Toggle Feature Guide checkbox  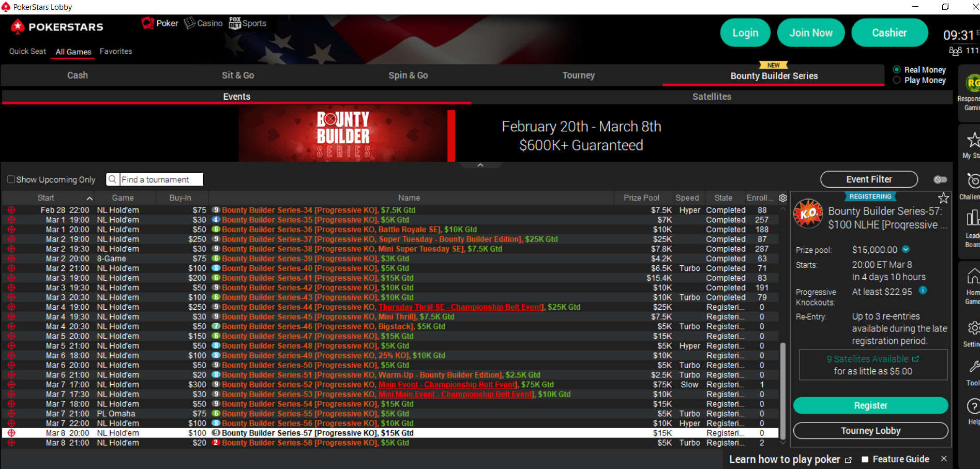pyautogui.click(x=865, y=459)
